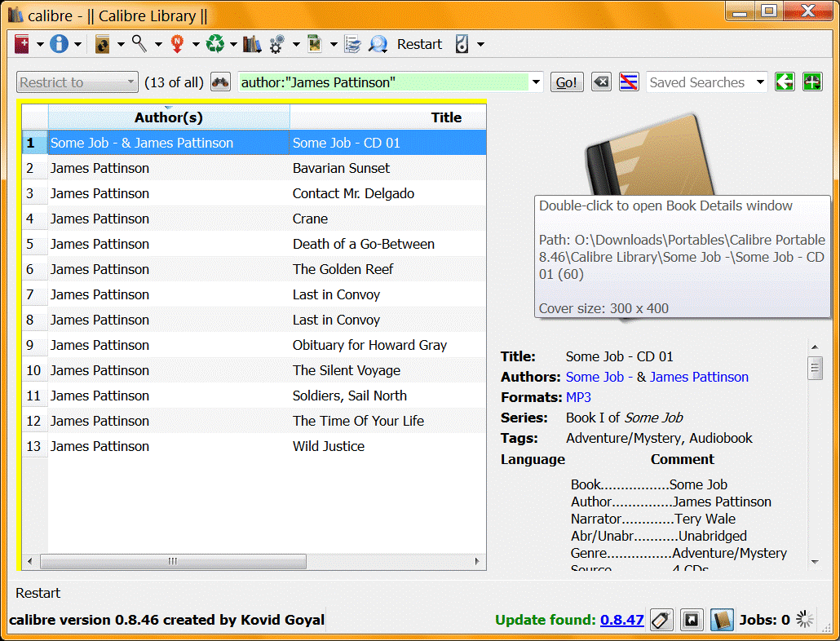Select The Golden Reef row
Screen dimensions: 840x641
(x=254, y=269)
